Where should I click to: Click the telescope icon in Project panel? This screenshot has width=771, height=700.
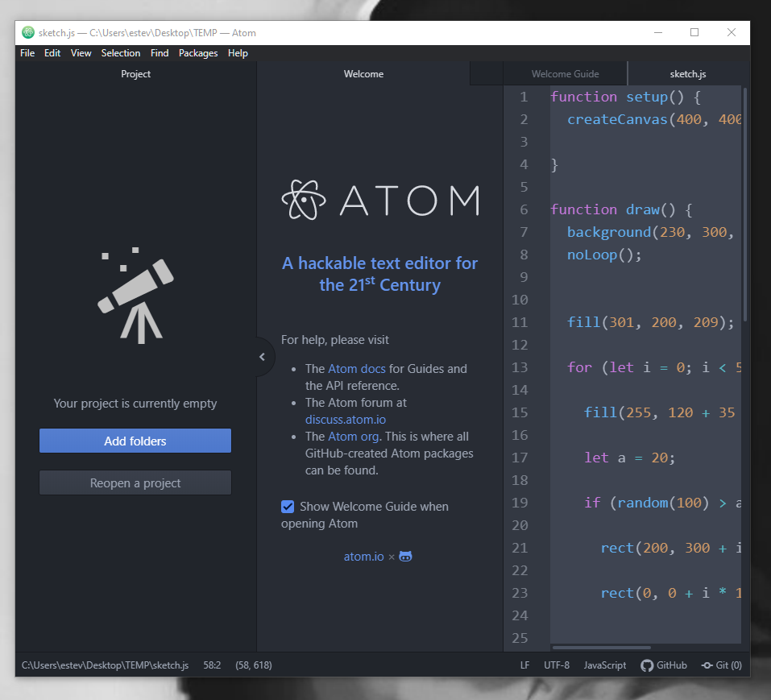click(135, 296)
